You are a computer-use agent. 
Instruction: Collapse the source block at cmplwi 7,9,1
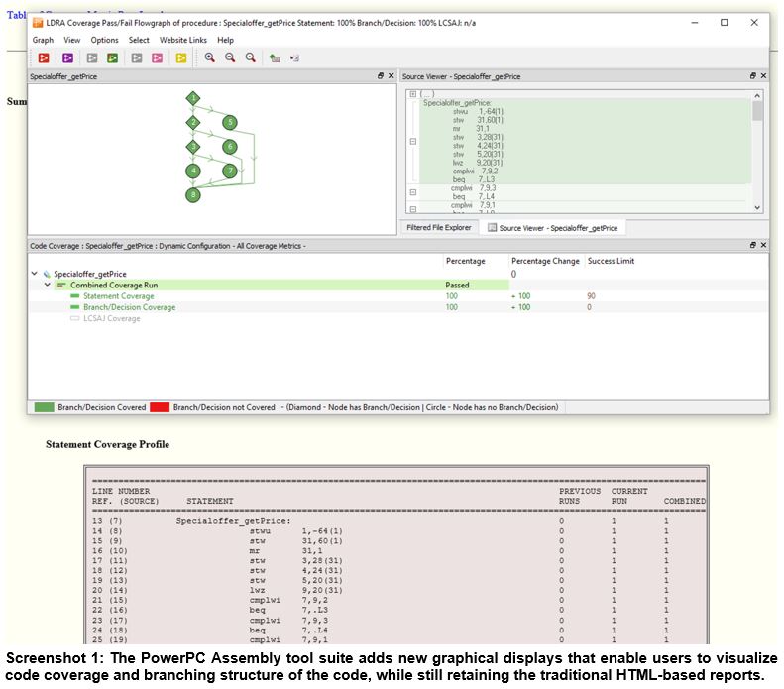tap(413, 209)
